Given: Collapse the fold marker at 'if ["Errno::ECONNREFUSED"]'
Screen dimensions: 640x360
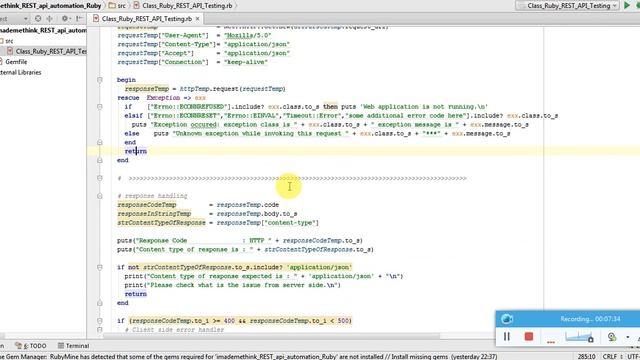Looking at the screenshot, I should (100, 107).
